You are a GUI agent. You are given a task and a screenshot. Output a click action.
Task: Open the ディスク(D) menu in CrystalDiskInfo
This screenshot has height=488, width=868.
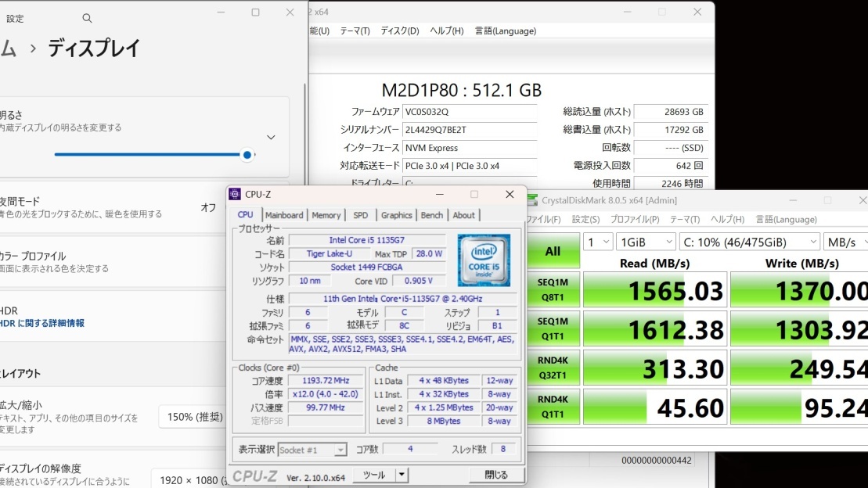399,31
